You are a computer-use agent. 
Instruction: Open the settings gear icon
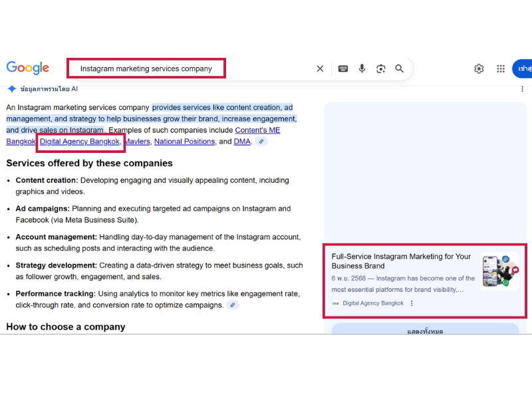479,68
